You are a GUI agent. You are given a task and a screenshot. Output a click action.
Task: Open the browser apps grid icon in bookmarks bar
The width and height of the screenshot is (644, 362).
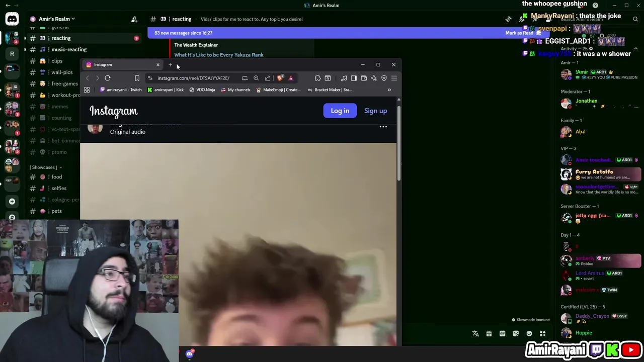[87, 89]
